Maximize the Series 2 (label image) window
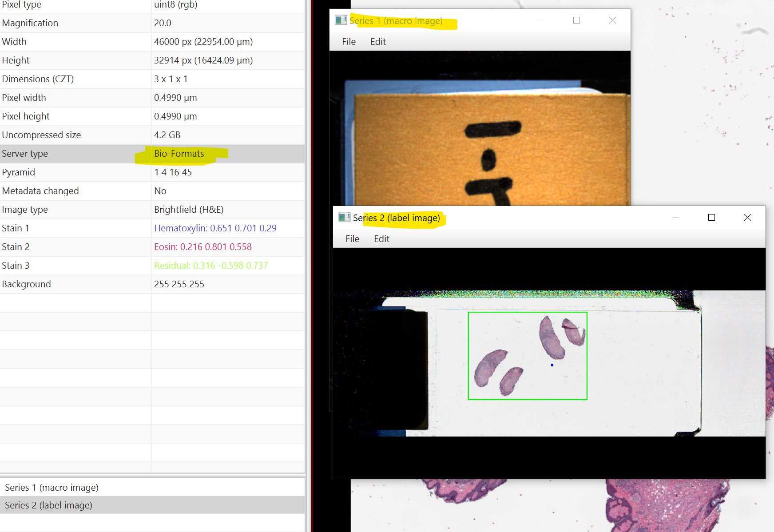 (711, 217)
